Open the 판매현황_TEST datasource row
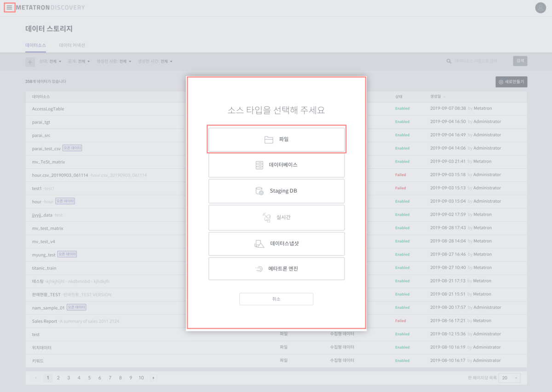The image size is (552, 392). tap(276, 295)
